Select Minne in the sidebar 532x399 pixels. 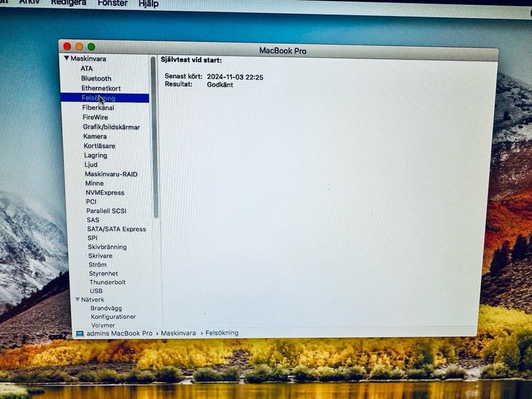tap(94, 183)
